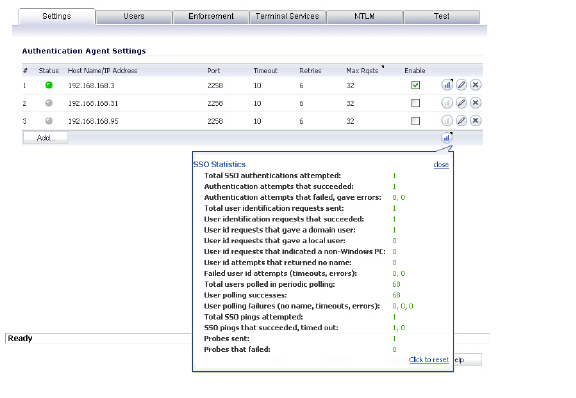This screenshot has width=576, height=398.
Task: Click the partially hidden Help button
Action: tap(468, 360)
